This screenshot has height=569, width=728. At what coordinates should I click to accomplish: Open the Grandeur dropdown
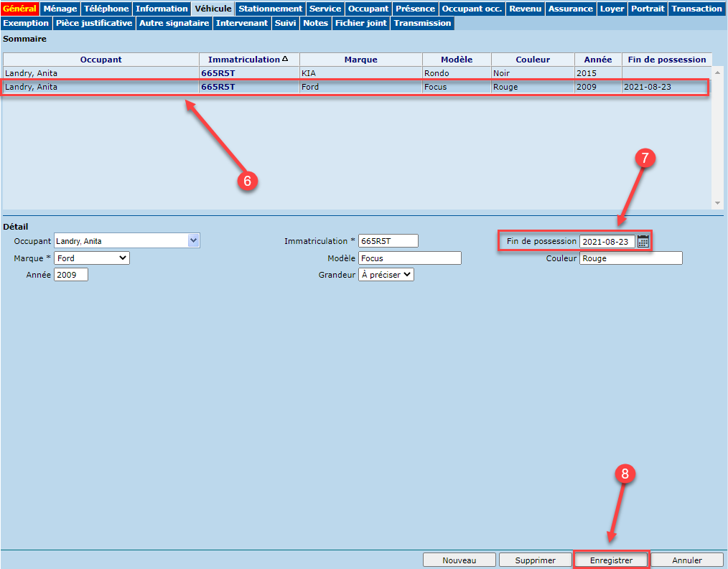point(386,275)
